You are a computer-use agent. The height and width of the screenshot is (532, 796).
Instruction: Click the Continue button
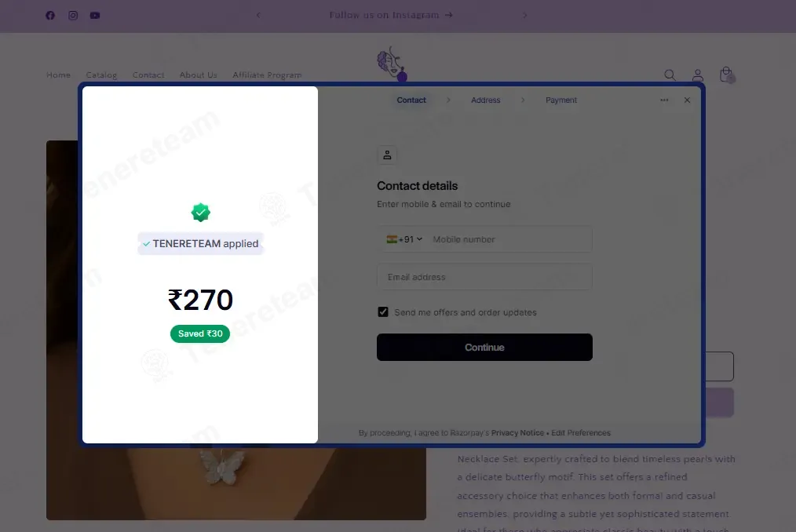[x=484, y=348]
